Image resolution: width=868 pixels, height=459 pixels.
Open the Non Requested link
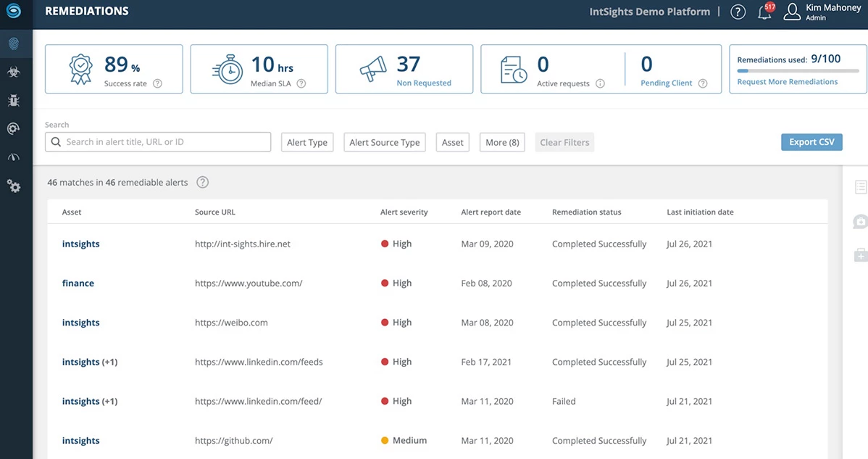point(424,83)
